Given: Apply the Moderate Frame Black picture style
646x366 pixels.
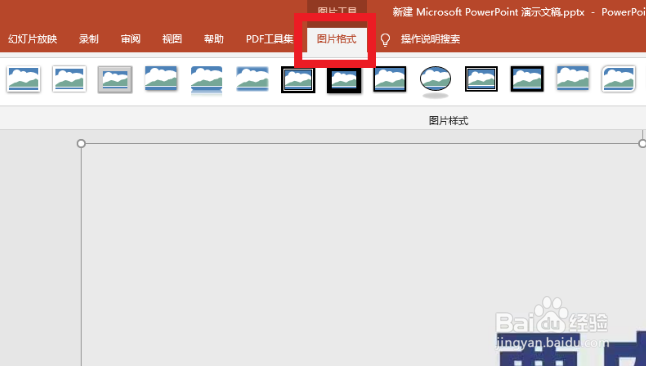Looking at the screenshot, I should [x=527, y=79].
